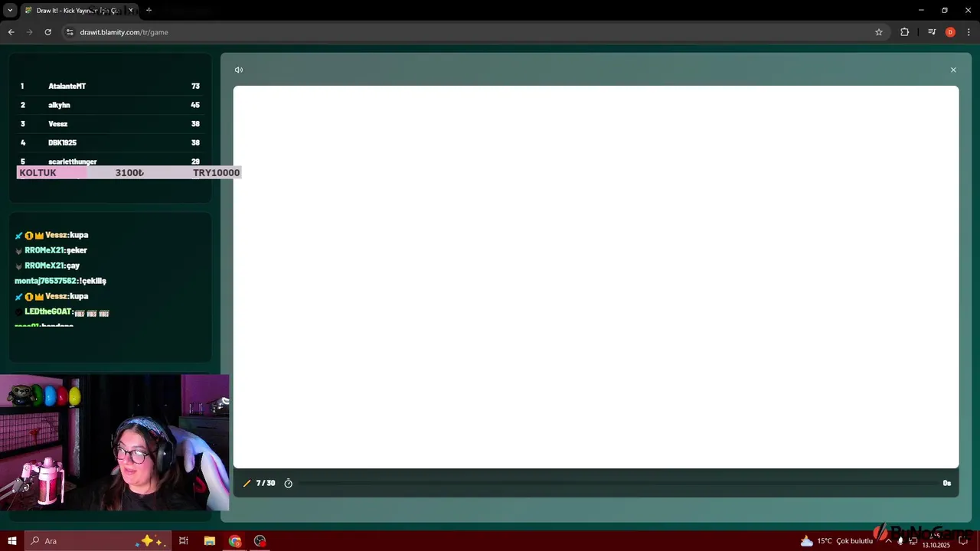
Task: Open Google Chrome from the taskbar
Action: [235, 541]
